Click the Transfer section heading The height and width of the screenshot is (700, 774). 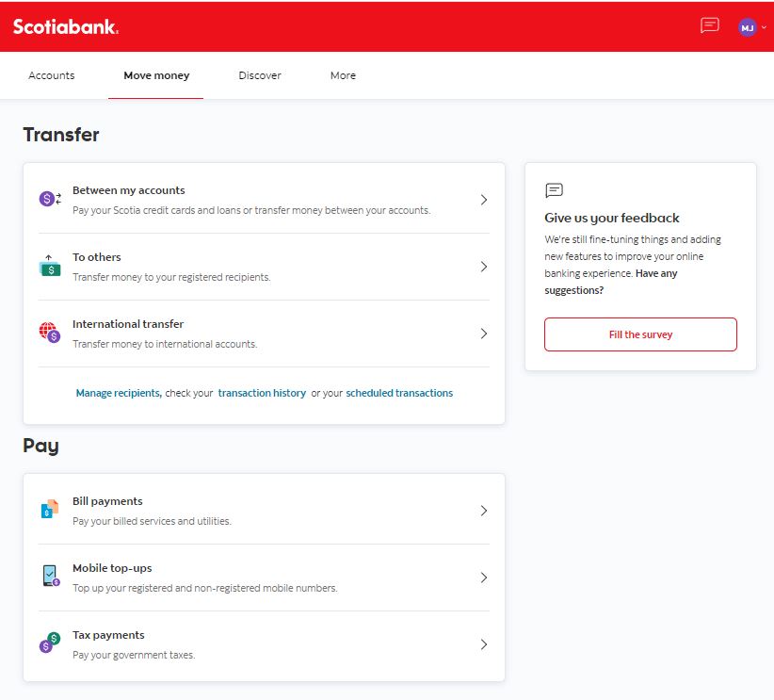pos(61,135)
